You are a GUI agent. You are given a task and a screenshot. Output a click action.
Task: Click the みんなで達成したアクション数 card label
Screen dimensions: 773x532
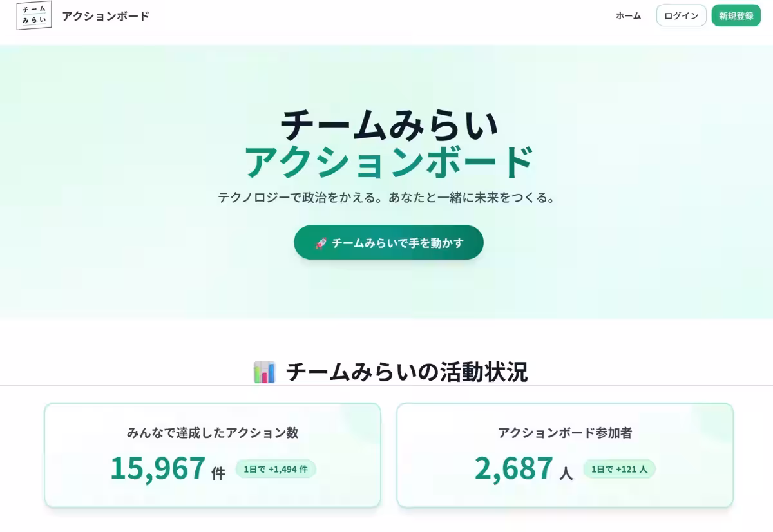click(x=213, y=433)
